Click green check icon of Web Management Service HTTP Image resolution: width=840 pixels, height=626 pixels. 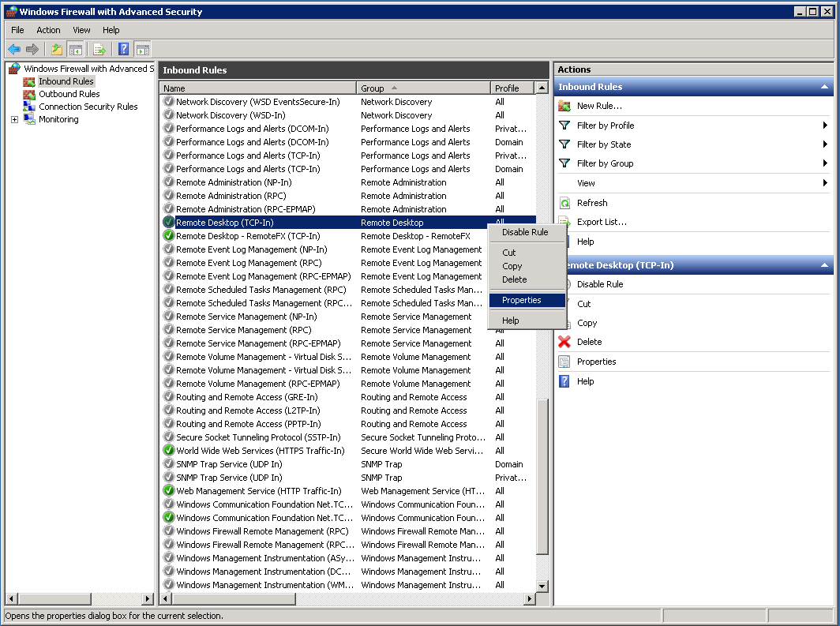click(x=169, y=490)
